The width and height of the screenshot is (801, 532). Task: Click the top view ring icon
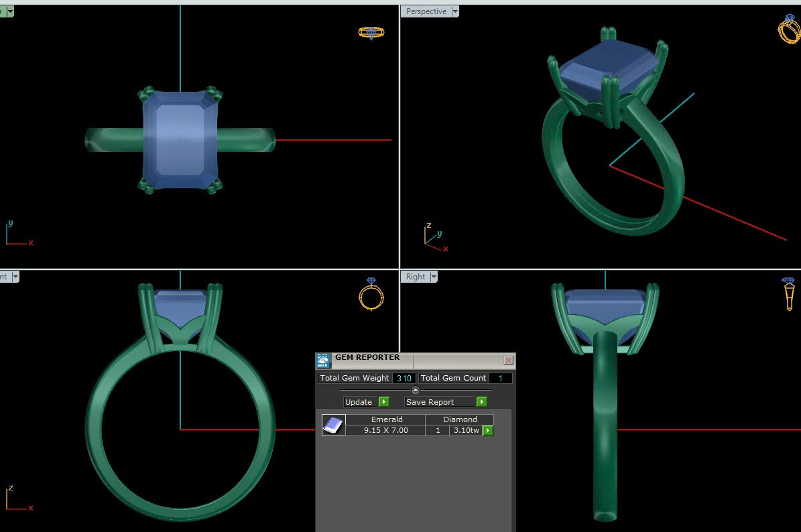tap(371, 32)
